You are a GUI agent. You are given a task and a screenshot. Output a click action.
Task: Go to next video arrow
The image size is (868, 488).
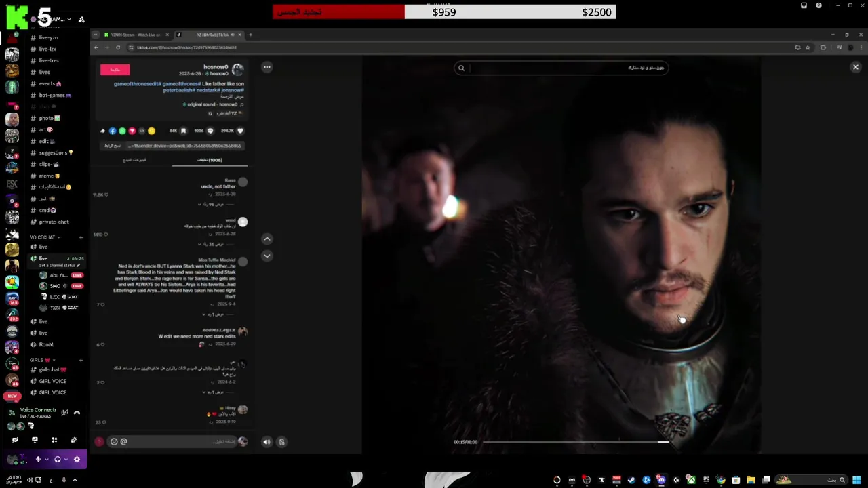267,256
